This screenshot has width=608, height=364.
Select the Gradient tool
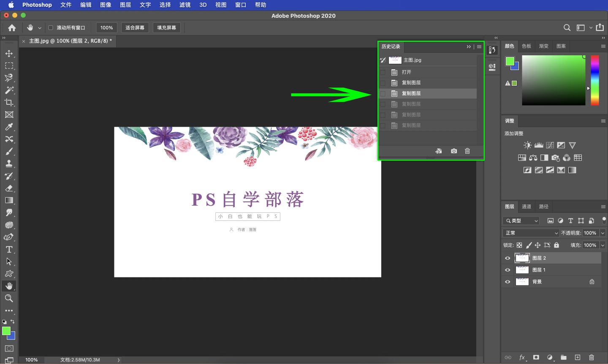tap(9, 200)
